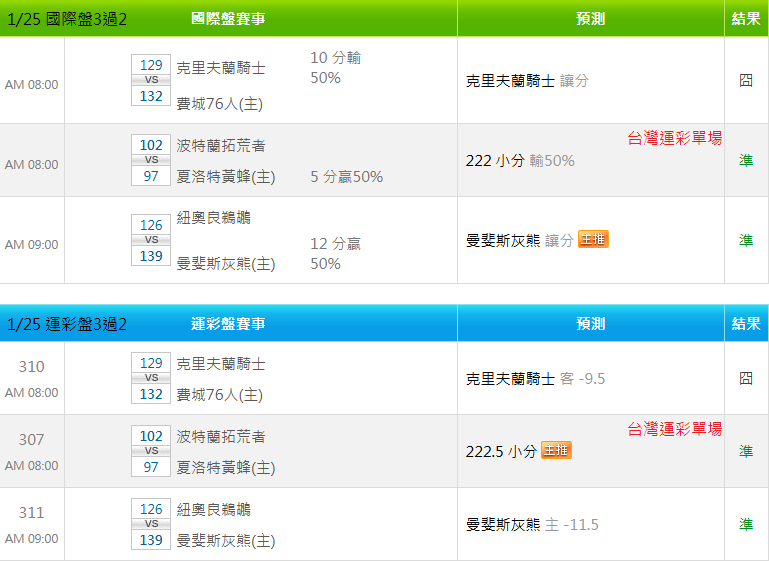Open 台灣運彩單場 link above 222 小分 輸50%
769x561 pixels.
pos(675,138)
